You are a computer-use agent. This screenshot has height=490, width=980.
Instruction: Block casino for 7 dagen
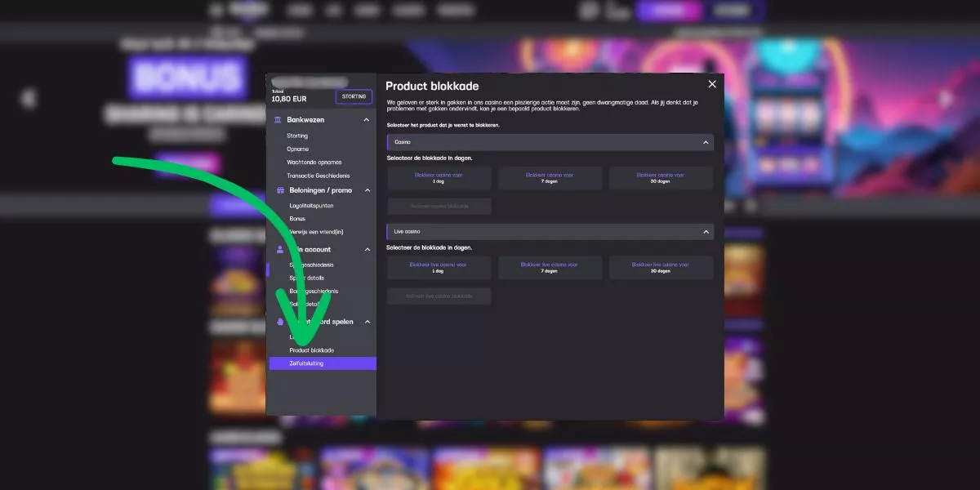(550, 178)
